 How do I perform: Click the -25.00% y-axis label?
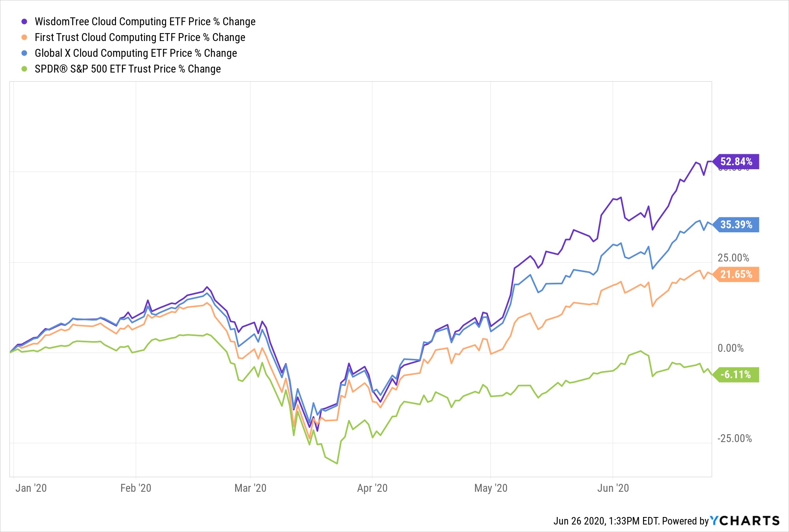pyautogui.click(x=734, y=439)
